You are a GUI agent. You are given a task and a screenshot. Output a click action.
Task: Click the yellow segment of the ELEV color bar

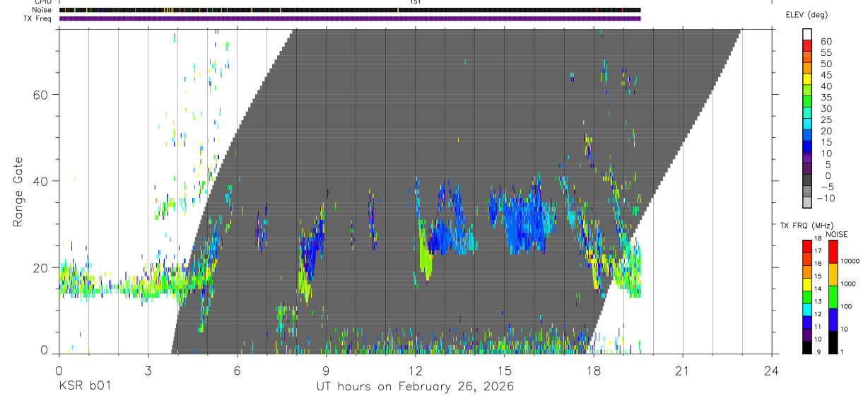[x=807, y=79]
